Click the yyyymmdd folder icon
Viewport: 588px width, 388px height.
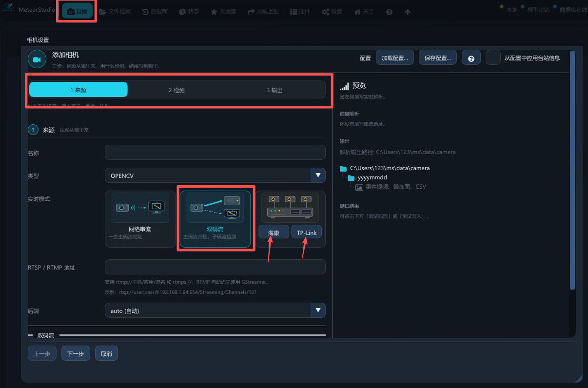(x=351, y=177)
